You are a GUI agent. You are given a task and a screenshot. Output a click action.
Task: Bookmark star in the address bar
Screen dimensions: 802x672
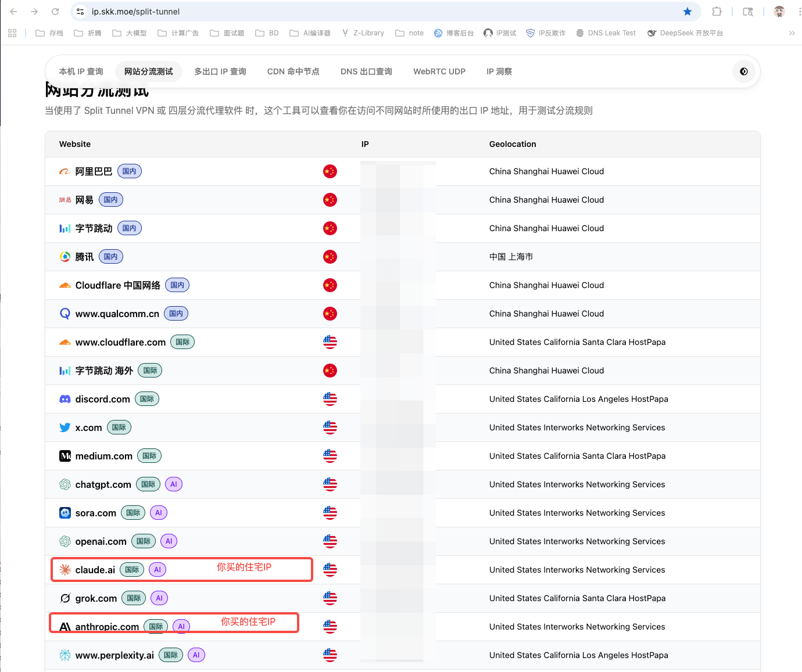coord(688,12)
